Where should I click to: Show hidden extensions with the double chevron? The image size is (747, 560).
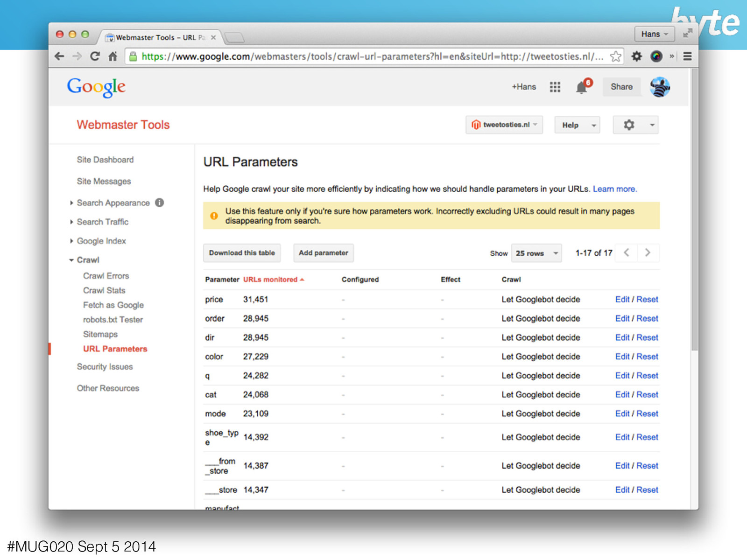672,56
